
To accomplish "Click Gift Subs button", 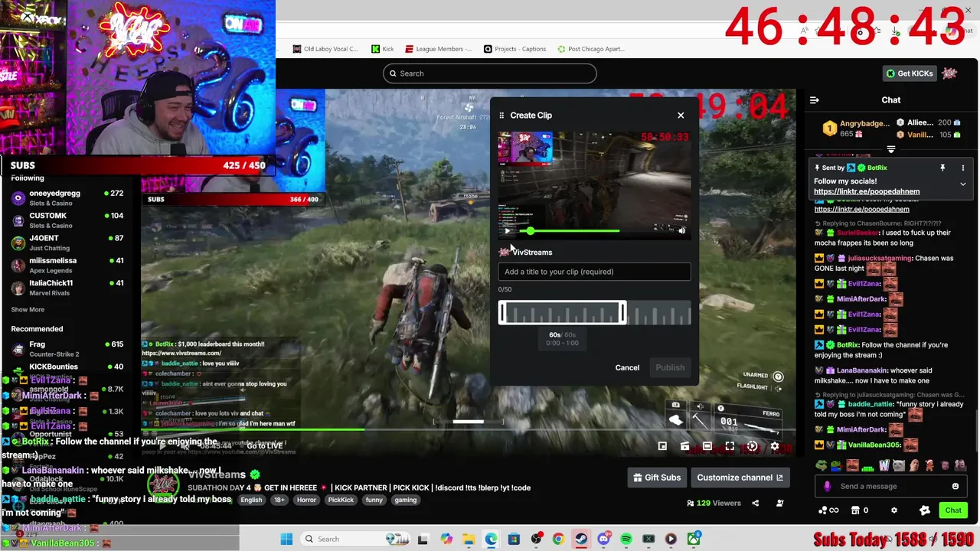I will pos(657,478).
